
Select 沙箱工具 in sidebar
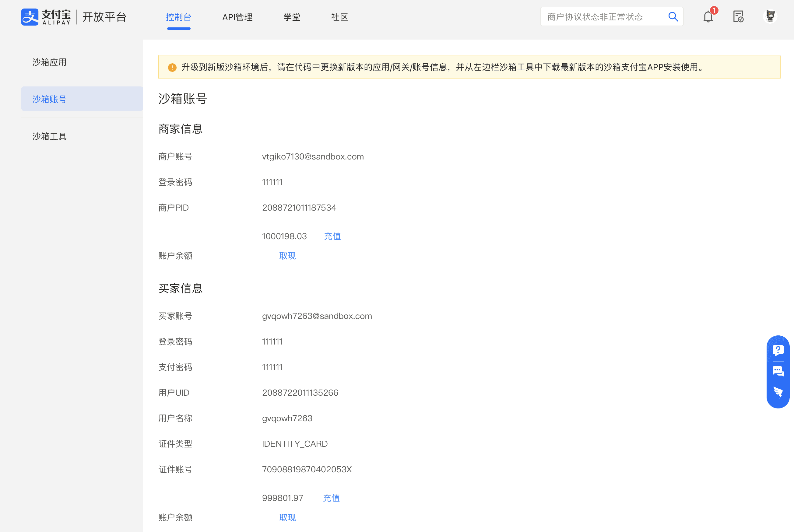tap(50, 136)
